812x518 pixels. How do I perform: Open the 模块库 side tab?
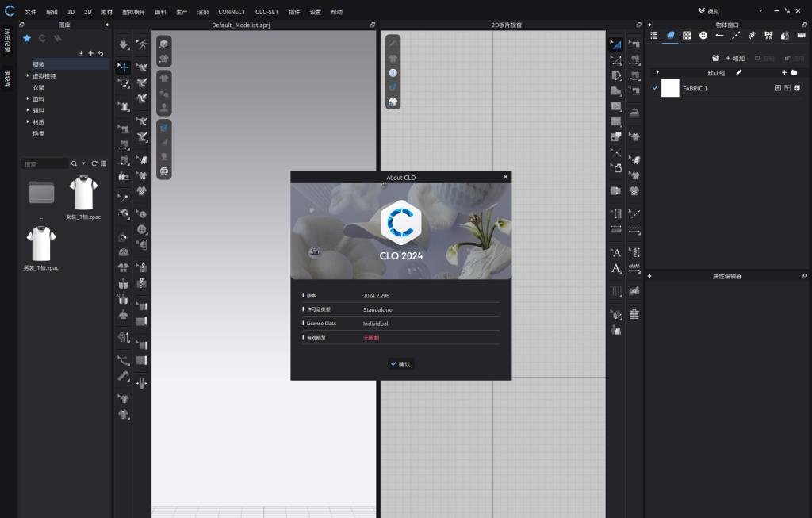7,79
